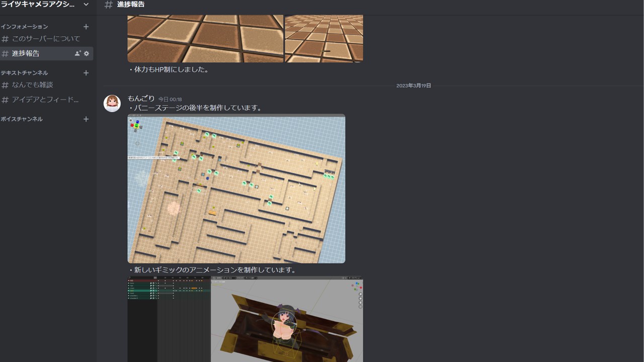
Task: Open the アイデアとフィード channel
Action: (x=45, y=100)
